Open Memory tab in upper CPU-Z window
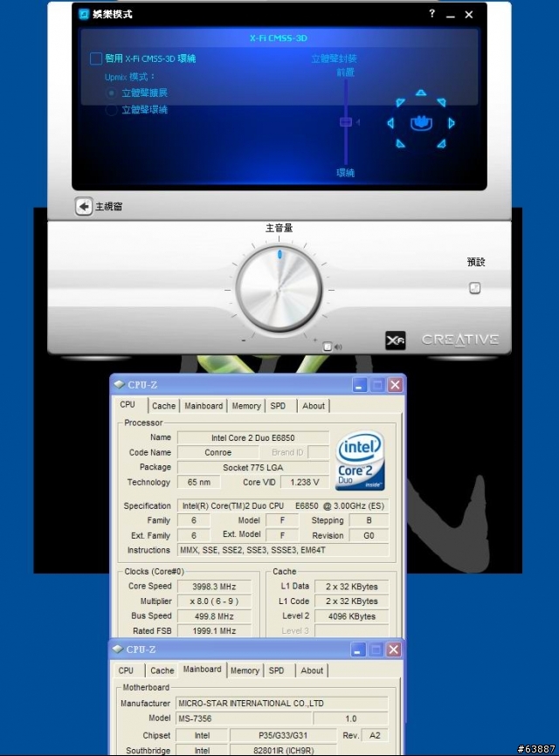Screen dimensions: 559x756 [246, 406]
